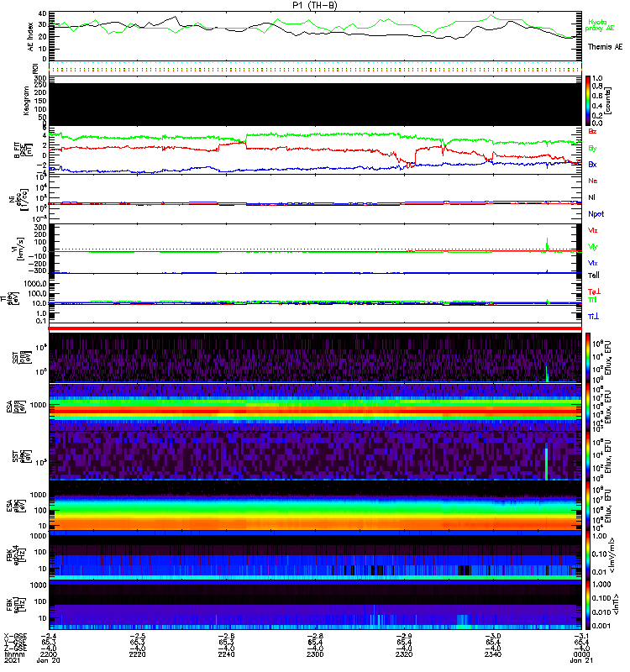
Task: Click the -3.0 X-GSE position value
Action: (492, 636)
